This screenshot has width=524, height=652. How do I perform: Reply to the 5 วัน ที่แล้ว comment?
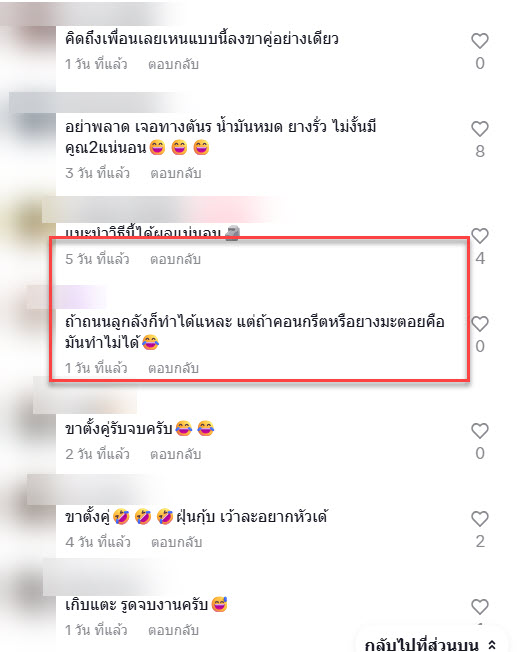point(175,259)
